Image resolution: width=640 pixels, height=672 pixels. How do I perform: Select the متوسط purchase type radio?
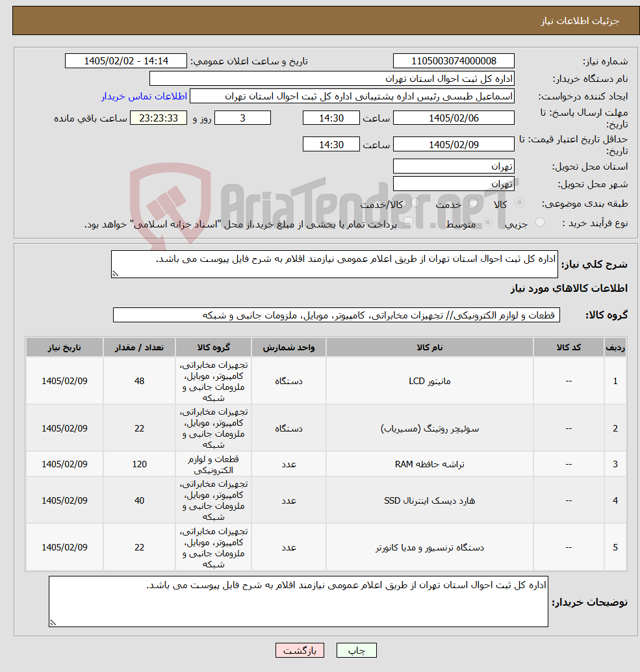point(487,222)
